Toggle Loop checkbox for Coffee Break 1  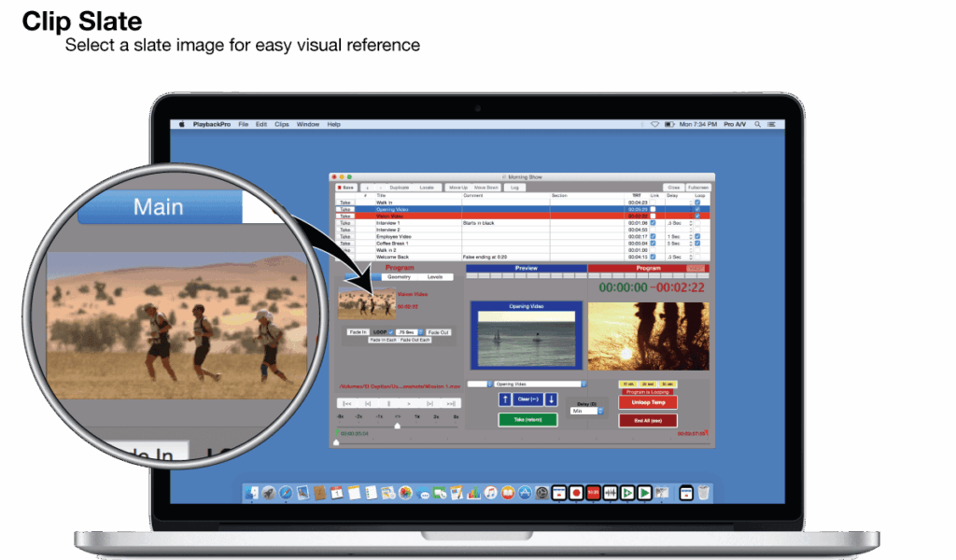[697, 244]
